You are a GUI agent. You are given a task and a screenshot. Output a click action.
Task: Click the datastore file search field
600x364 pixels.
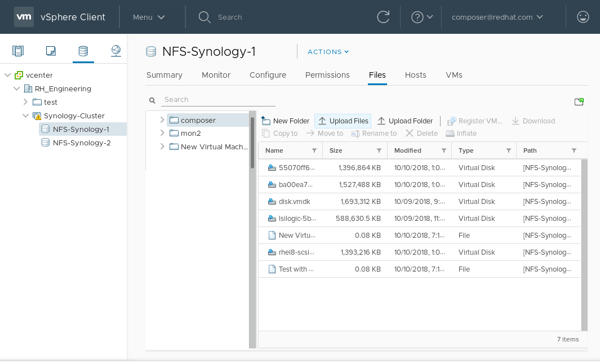[219, 100]
